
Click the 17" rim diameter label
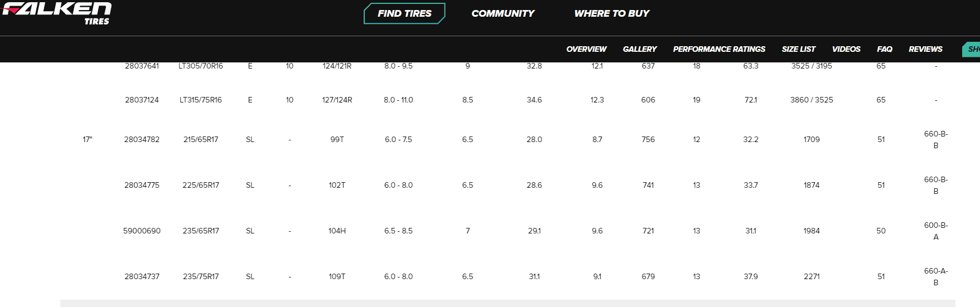pyautogui.click(x=87, y=139)
